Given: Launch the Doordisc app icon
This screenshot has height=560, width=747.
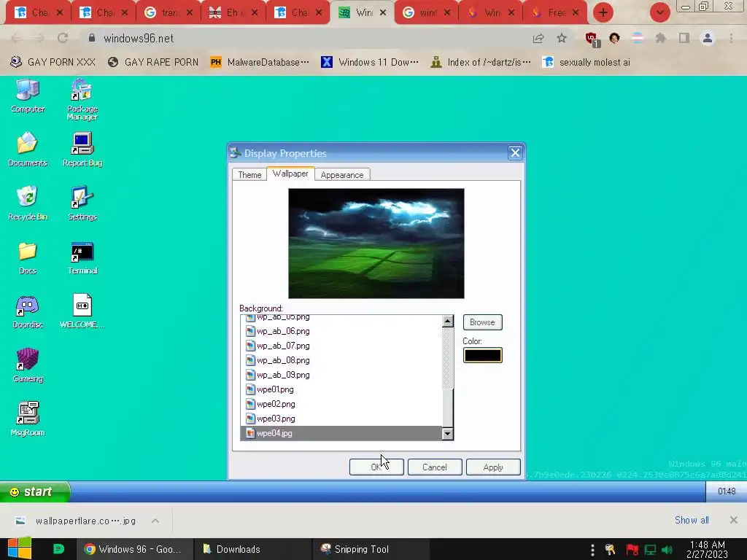Looking at the screenshot, I should (28, 312).
